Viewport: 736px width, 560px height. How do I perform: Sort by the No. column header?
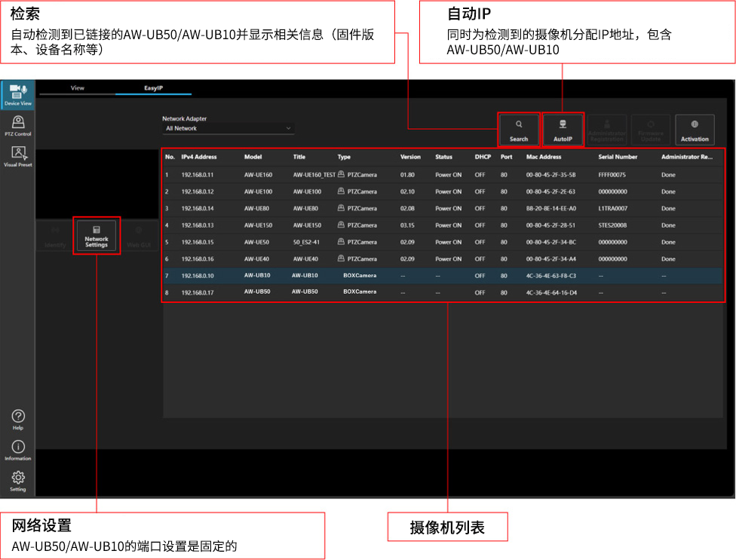coord(170,157)
